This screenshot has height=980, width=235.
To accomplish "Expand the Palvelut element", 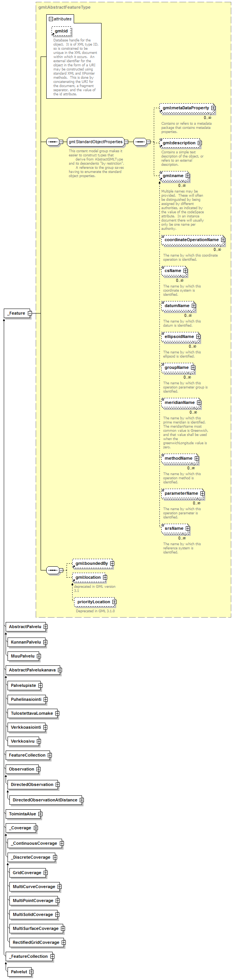I will 32,972.
